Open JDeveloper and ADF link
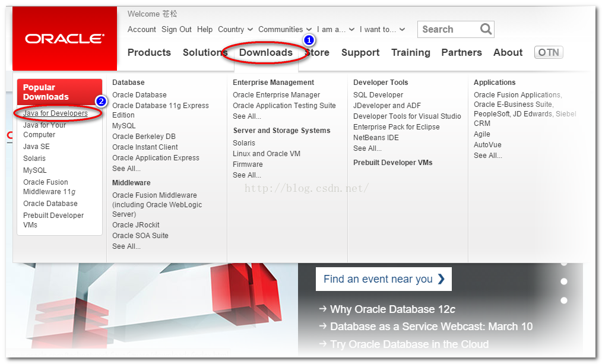The image size is (602, 364). tap(387, 106)
